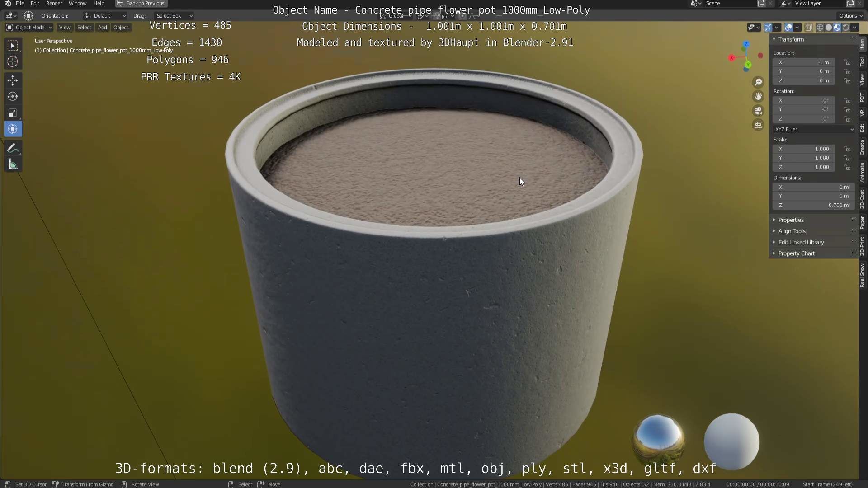The image size is (868, 488).
Task: Select the Annotate pencil tool
Action: (13, 149)
